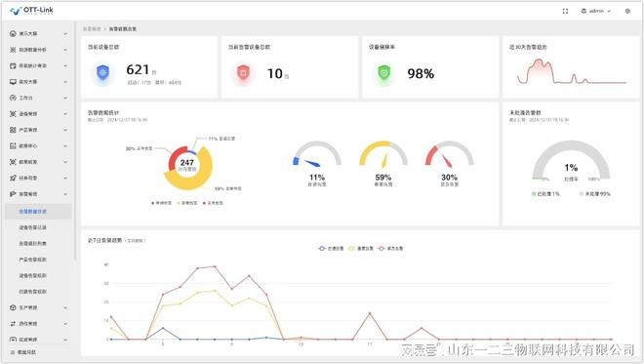Click the blue shield icon beside 621
This screenshot has width=644, height=364.
[x=102, y=73]
